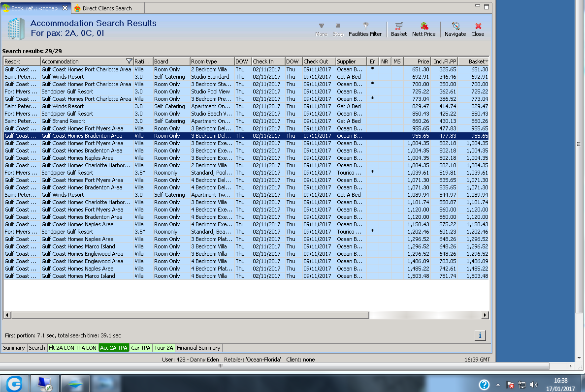The image size is (585, 392).
Task: Open the Facilities Filter
Action: [x=365, y=30]
